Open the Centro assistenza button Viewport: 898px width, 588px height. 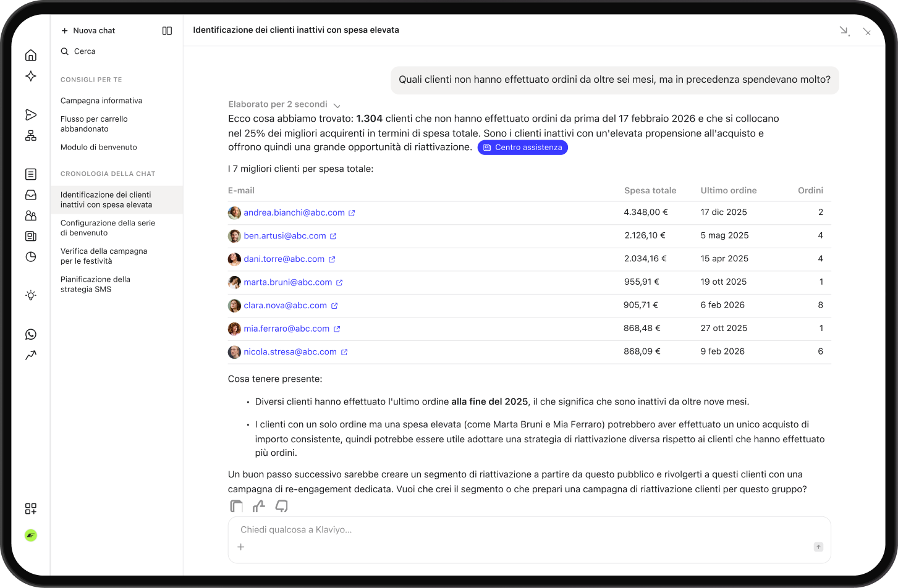pos(523,148)
